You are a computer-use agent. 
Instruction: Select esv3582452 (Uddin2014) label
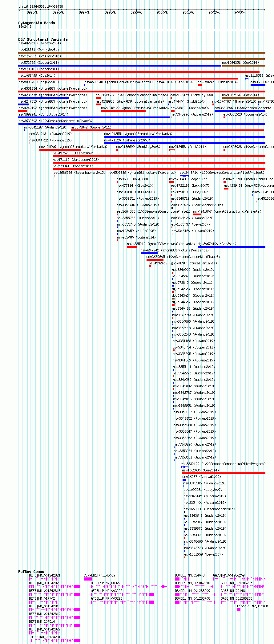[218, 82]
